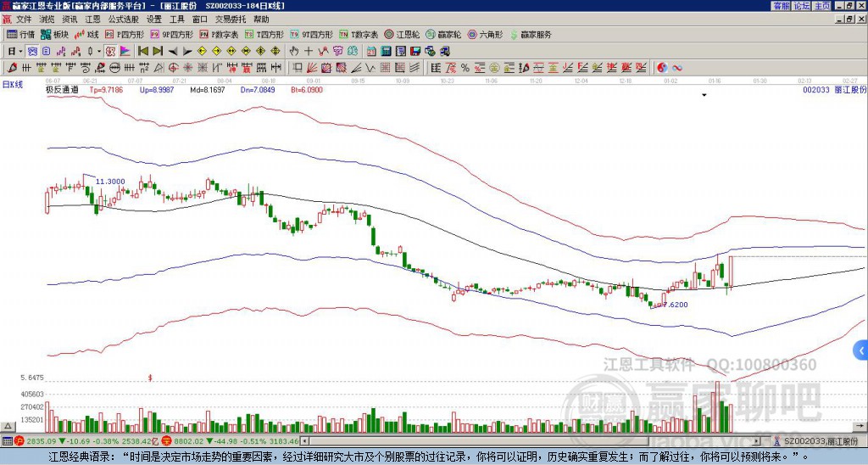The height and width of the screenshot is (465, 868).
Task: Open the T数字表 tool
Action: [359, 34]
